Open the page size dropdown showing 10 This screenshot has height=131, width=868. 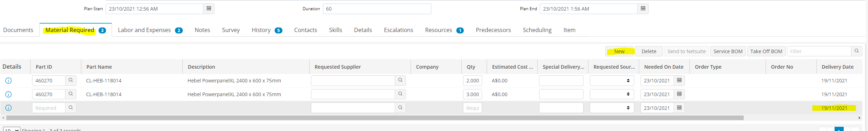12,130
